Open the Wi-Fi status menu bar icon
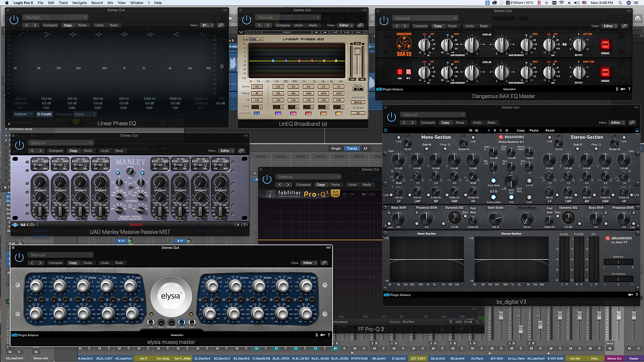The height and width of the screenshot is (362, 644). pyautogui.click(x=561, y=3)
